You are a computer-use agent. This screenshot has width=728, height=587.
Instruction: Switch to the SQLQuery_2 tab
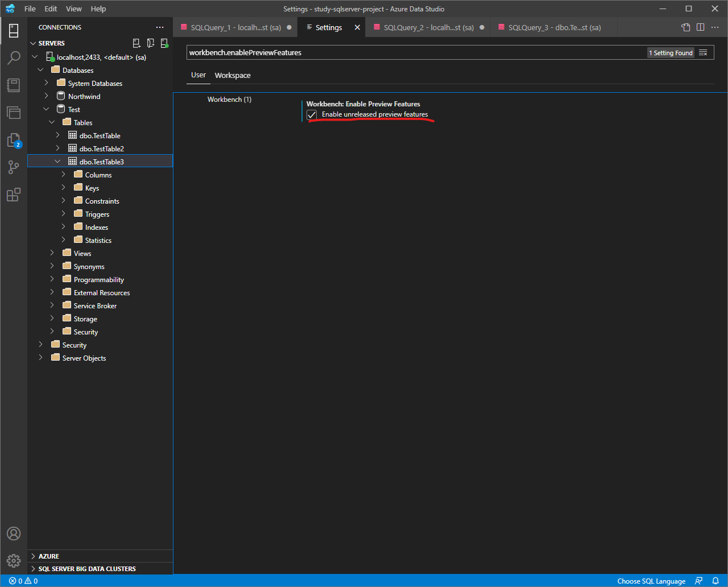(428, 27)
